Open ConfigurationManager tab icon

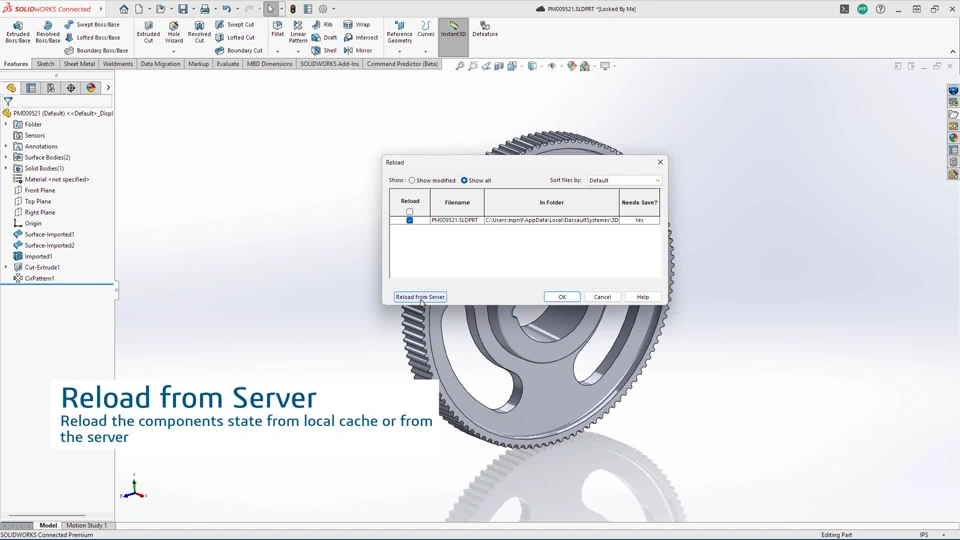(x=51, y=88)
